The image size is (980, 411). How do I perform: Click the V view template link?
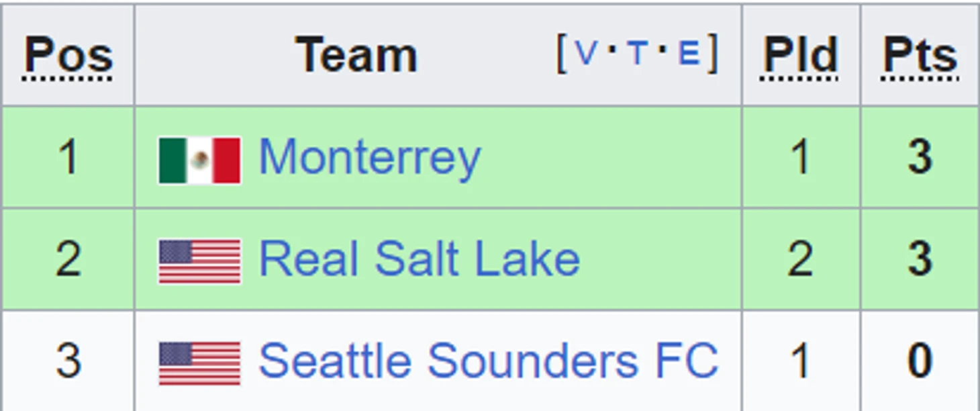pyautogui.click(x=585, y=52)
